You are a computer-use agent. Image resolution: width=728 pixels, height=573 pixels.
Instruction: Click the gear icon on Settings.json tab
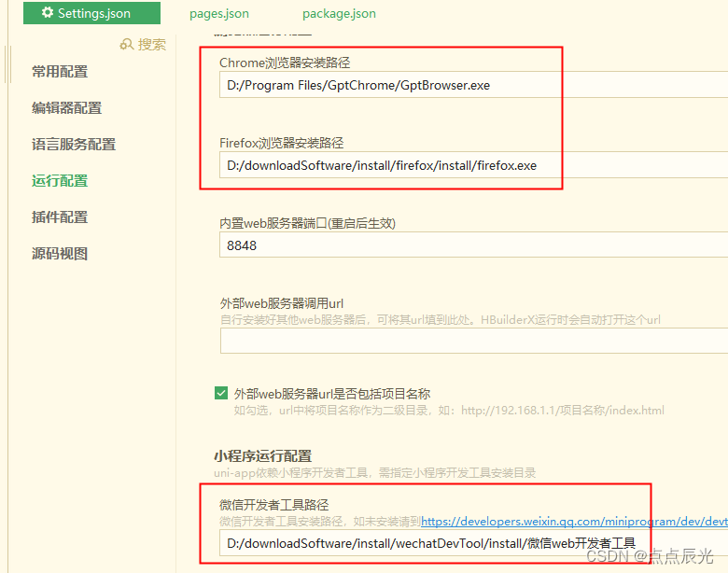point(48,12)
